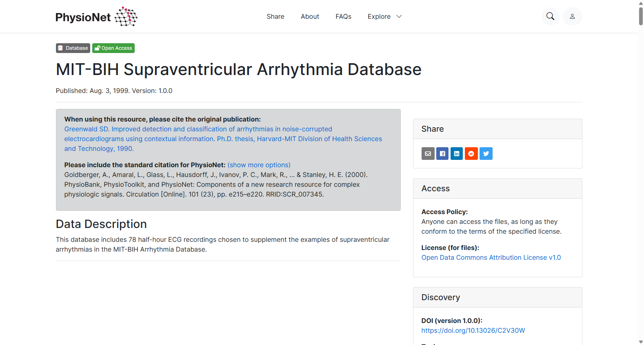644x345 pixels.
Task: Click the page vertical scrollbar thumb
Action: click(x=641, y=16)
